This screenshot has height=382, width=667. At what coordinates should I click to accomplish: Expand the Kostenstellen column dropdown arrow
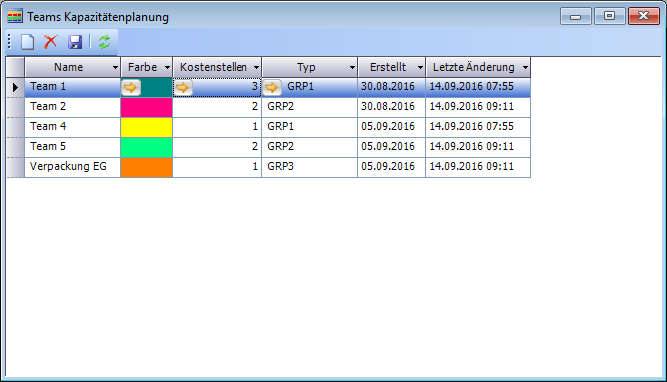pyautogui.click(x=256, y=68)
